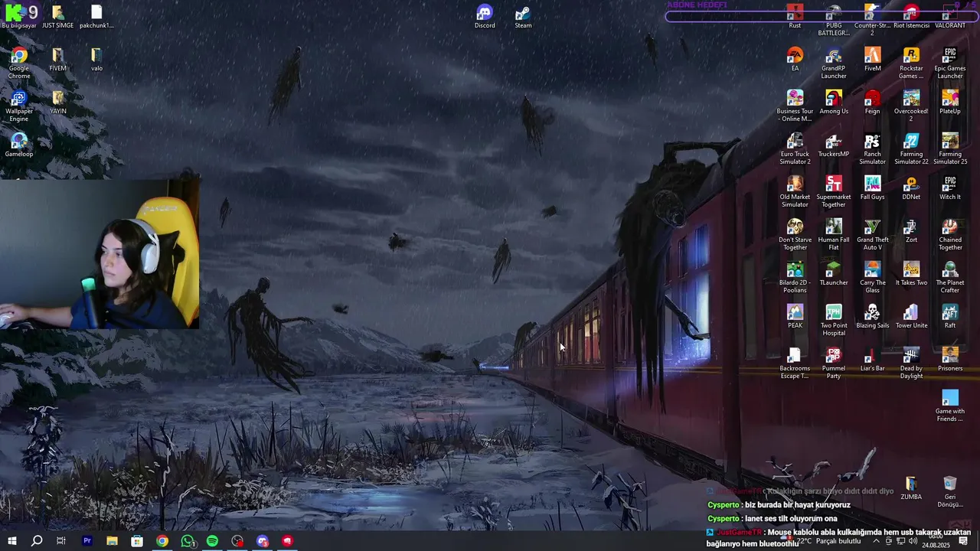Select the Riot İstemcisi shortcut

click(911, 17)
